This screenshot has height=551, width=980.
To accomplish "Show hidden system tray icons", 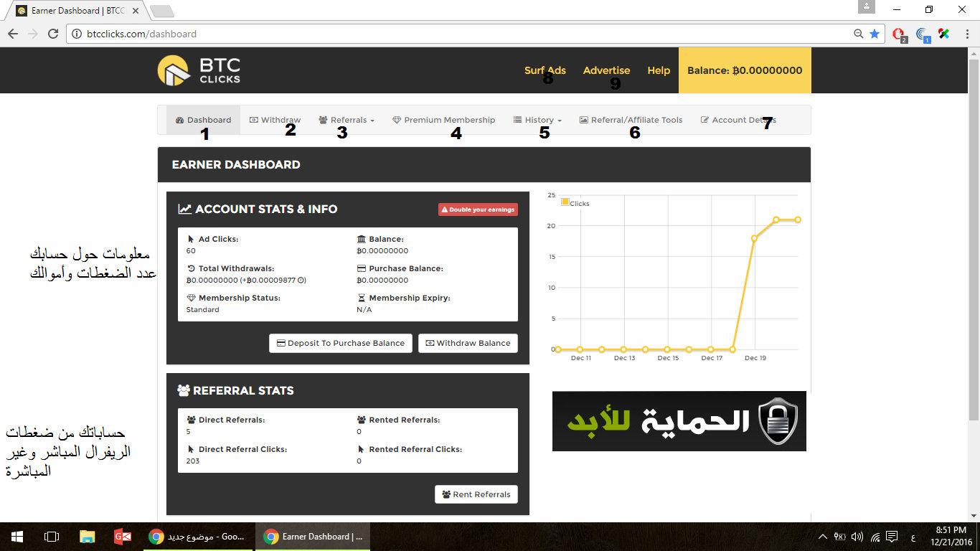I will click(x=822, y=537).
